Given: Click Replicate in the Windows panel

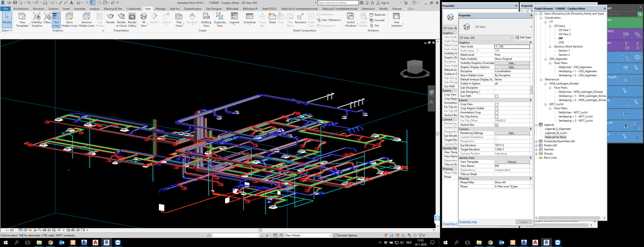Looking at the screenshot, I should pos(377,15).
